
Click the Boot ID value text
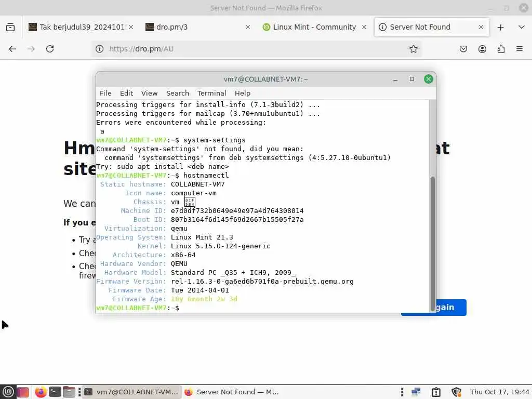pos(237,220)
